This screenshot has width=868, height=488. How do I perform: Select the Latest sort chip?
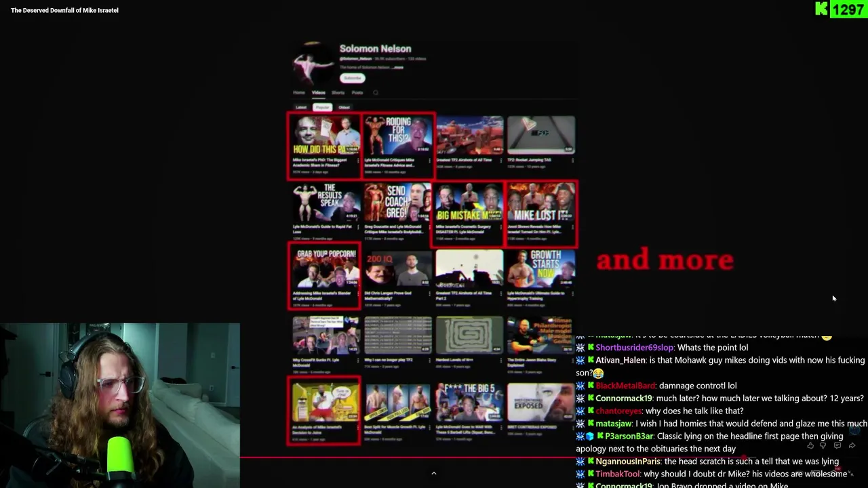301,107
